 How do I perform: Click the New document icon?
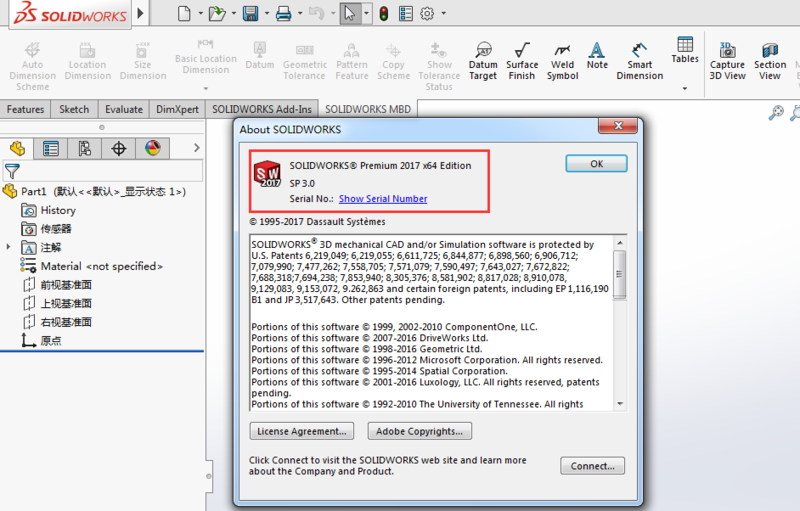pyautogui.click(x=184, y=13)
